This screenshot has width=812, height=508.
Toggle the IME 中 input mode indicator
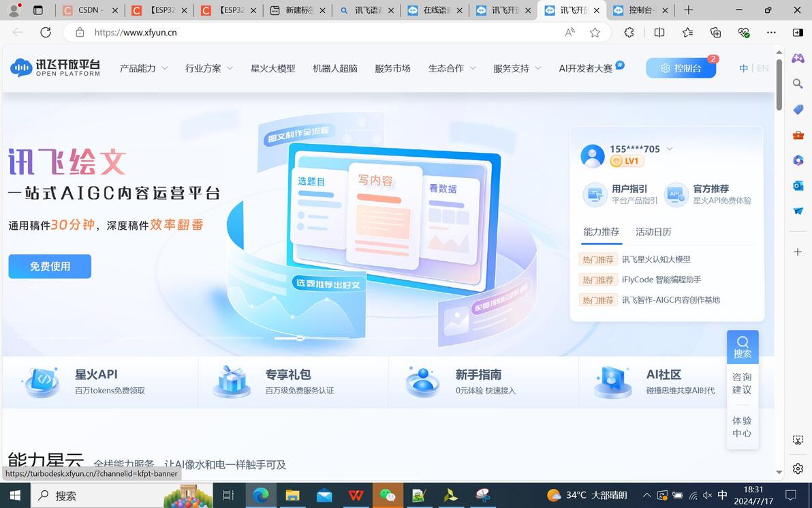coord(722,496)
